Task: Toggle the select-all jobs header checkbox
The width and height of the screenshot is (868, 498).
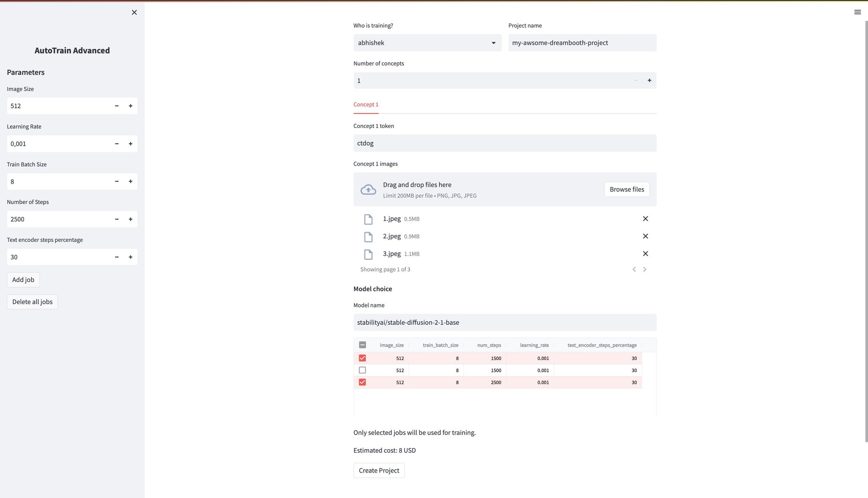Action: 362,345
